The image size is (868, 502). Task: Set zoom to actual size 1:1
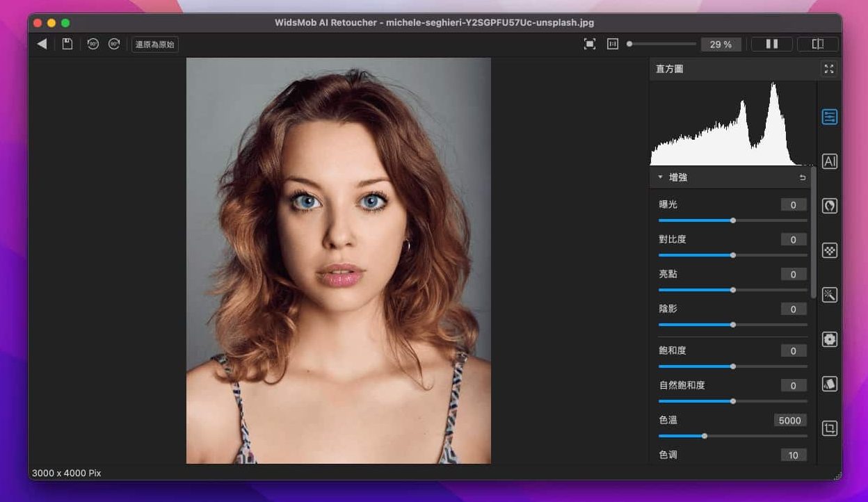coord(612,44)
